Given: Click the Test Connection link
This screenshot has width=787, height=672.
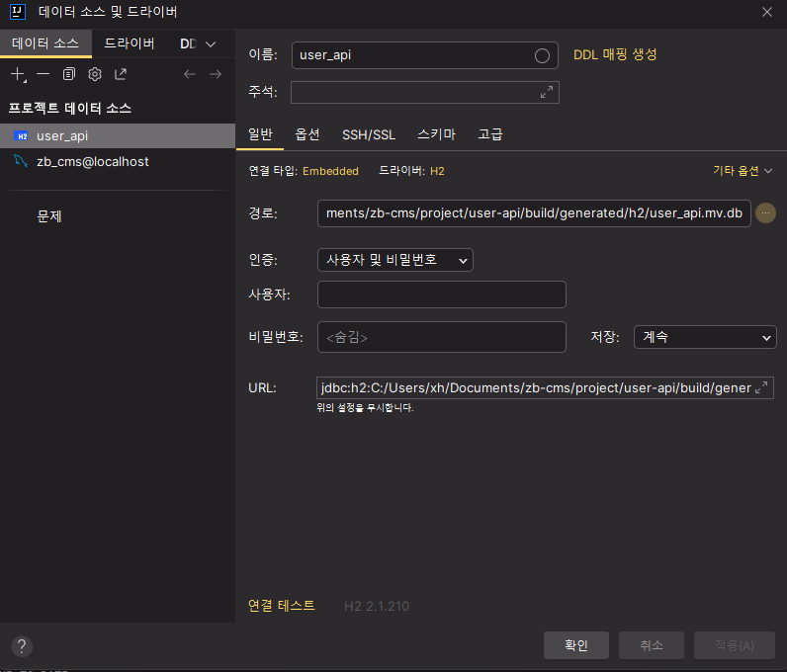Looking at the screenshot, I should [282, 606].
